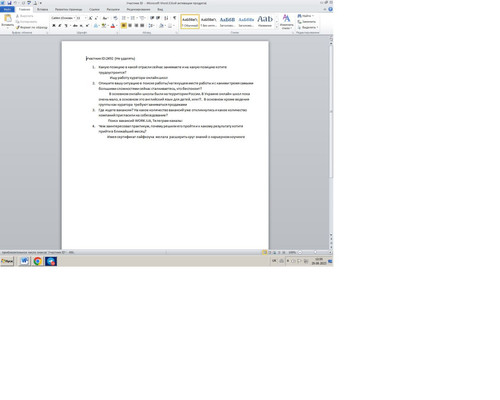Toggle bold formatting
This screenshot has height=400, width=500.
point(54,26)
